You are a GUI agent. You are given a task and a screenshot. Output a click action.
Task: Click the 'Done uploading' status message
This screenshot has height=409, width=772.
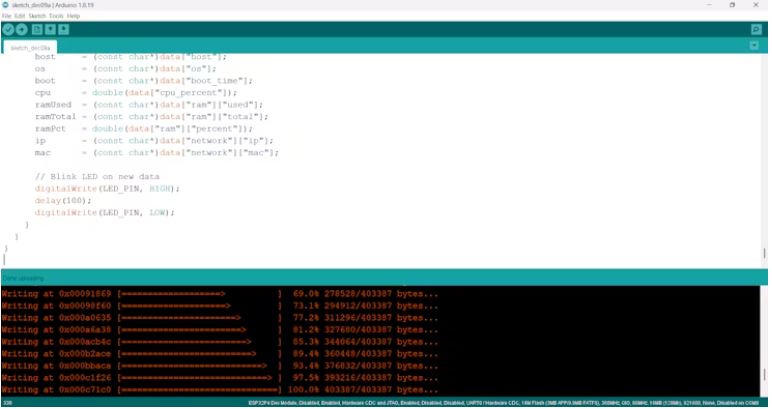pyautogui.click(x=23, y=279)
